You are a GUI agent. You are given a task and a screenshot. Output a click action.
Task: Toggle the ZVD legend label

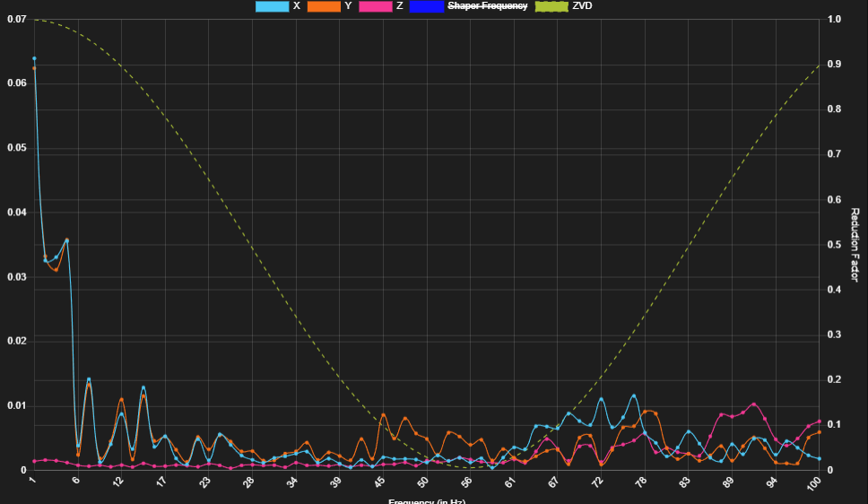tap(582, 5)
